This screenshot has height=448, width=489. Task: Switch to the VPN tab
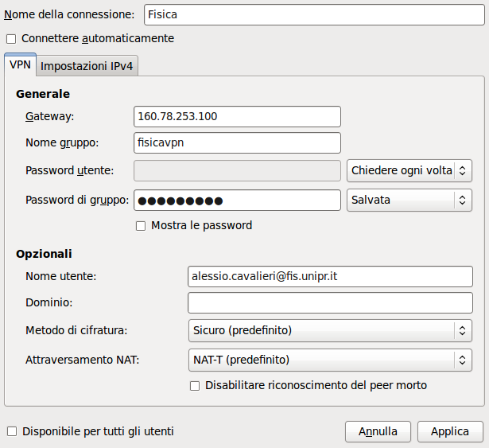(x=20, y=65)
